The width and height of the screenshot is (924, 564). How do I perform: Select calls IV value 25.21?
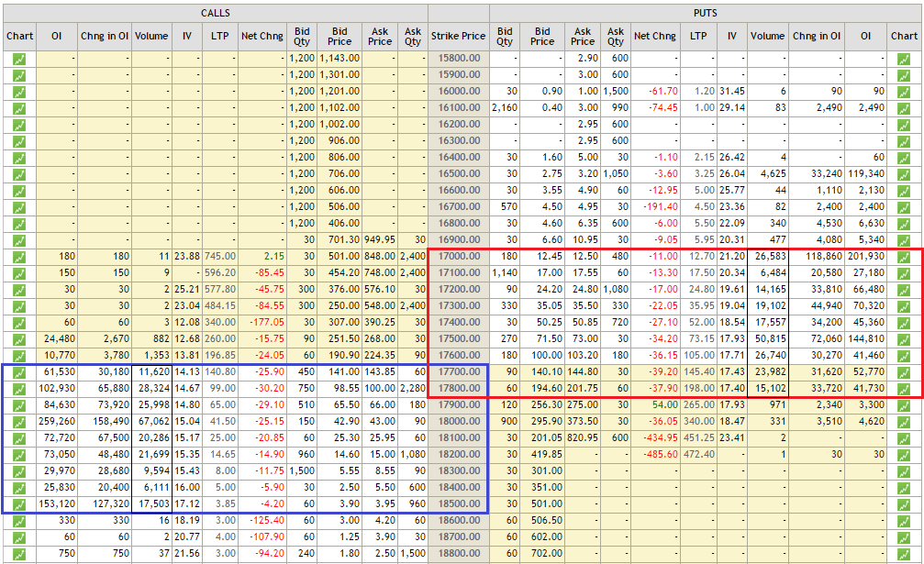pos(187,289)
